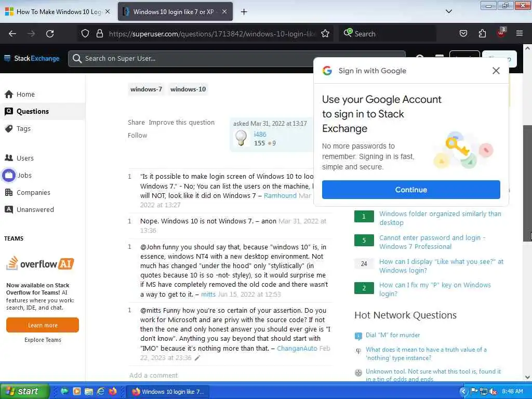Launch Internet Explorer from quick launch
The image size is (532, 399).
[101, 391]
